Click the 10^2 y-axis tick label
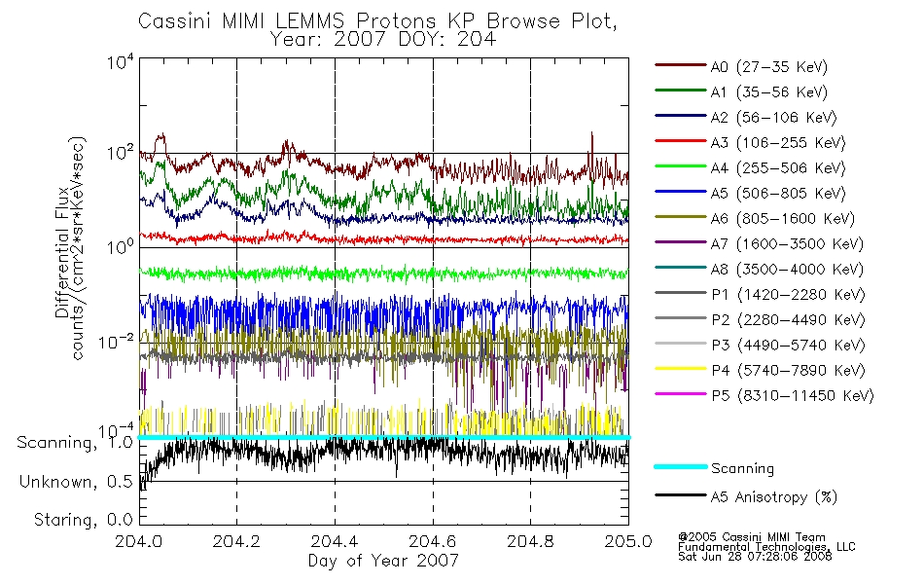Screen dimensions: 924x584 (121, 153)
